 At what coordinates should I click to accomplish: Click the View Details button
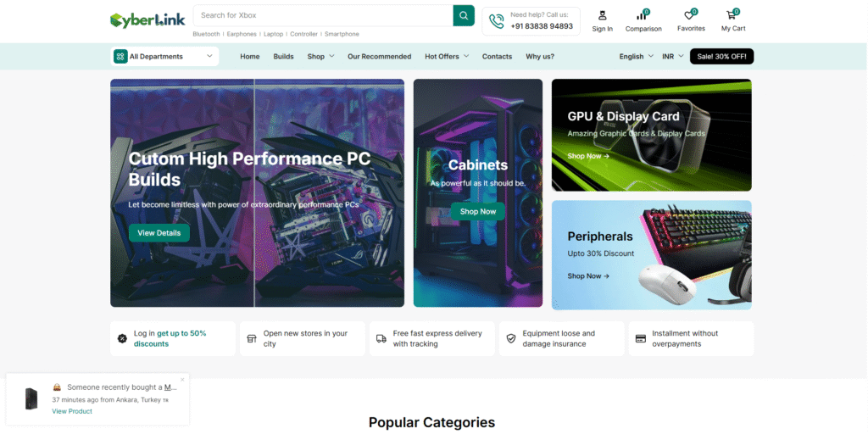point(159,232)
